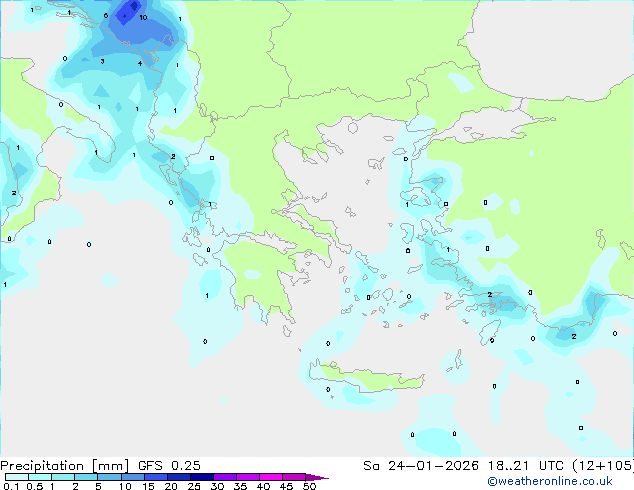Click the legend label '0.1'
This screenshot has width=634, height=490.
[11, 486]
